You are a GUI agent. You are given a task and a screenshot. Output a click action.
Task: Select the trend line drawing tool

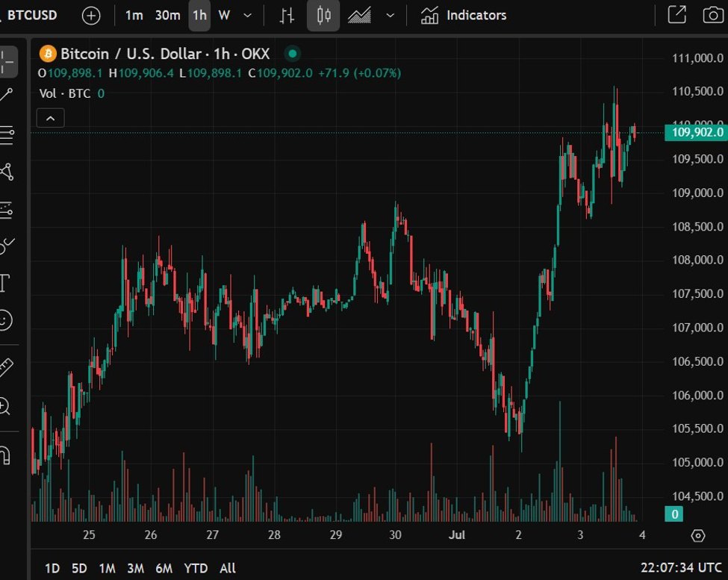pyautogui.click(x=7, y=95)
